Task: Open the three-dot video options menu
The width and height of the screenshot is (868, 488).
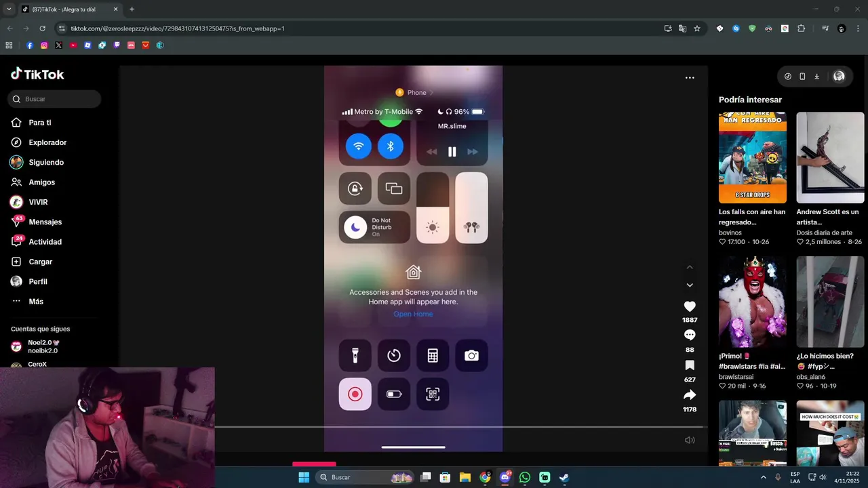Action: tap(690, 78)
